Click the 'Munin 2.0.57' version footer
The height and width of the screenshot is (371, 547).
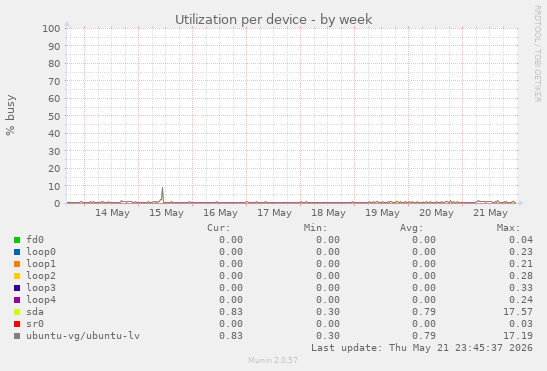point(273,360)
